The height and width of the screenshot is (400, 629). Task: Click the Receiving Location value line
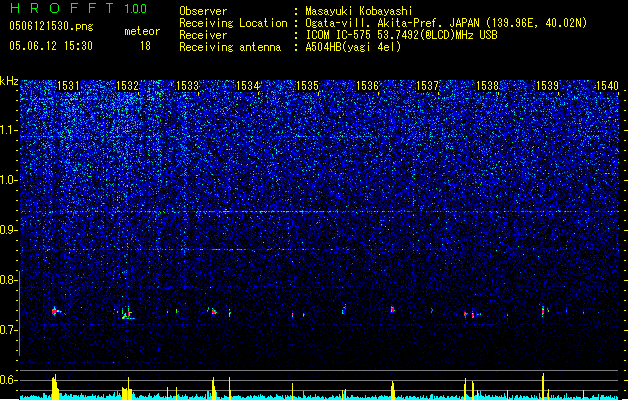point(446,23)
